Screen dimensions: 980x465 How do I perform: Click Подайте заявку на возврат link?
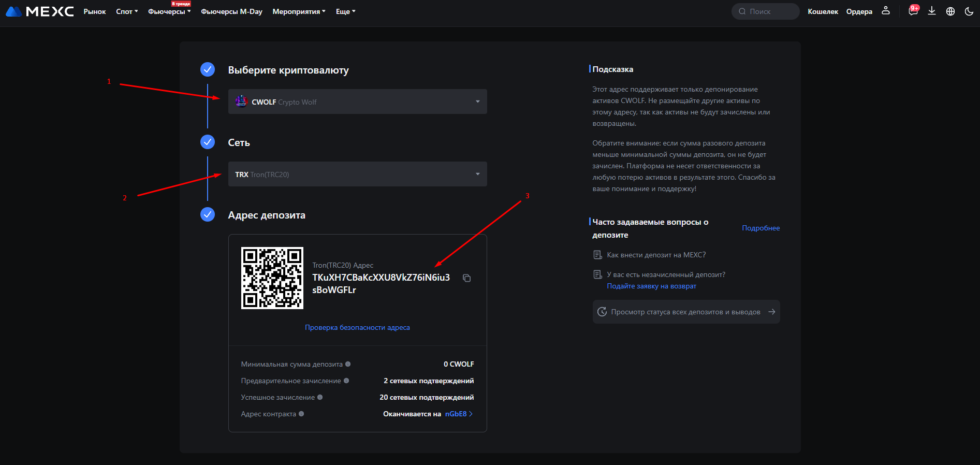coord(651,286)
